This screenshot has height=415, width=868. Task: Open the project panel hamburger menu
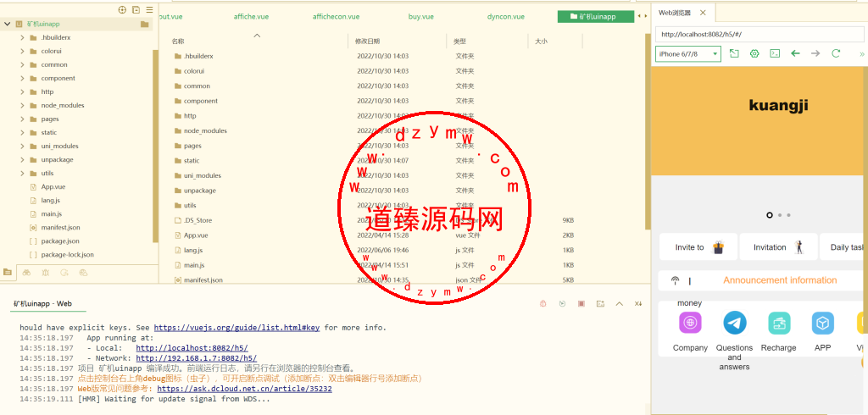pos(149,10)
